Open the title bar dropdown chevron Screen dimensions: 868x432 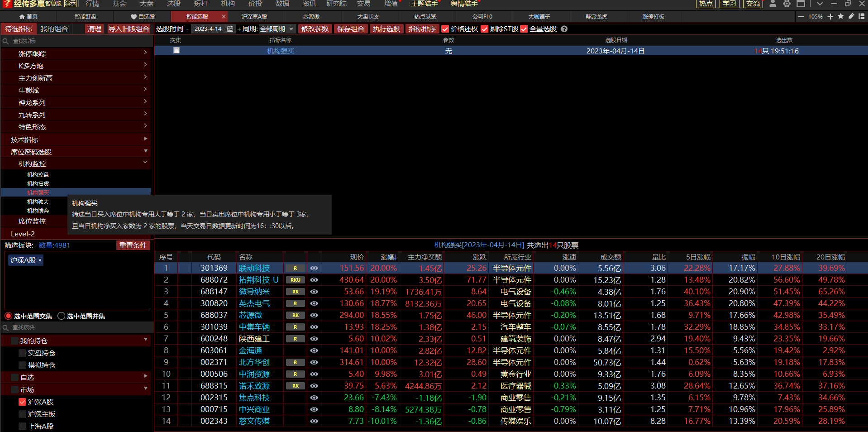[x=820, y=4]
